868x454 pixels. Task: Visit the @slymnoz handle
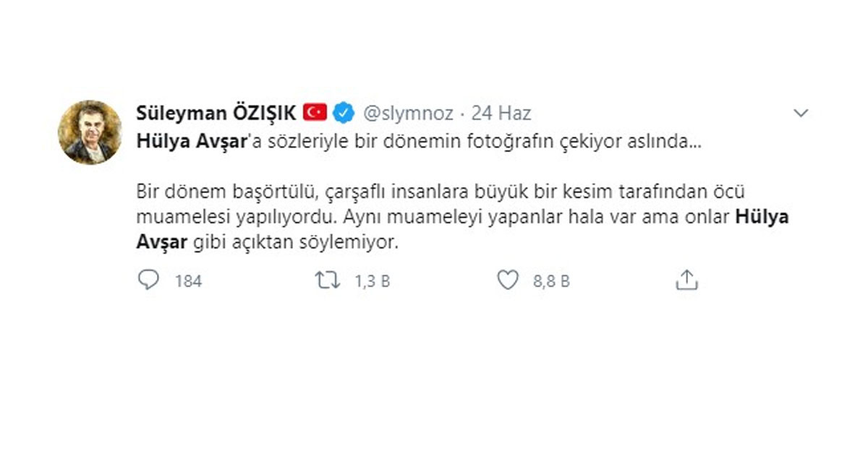408,113
